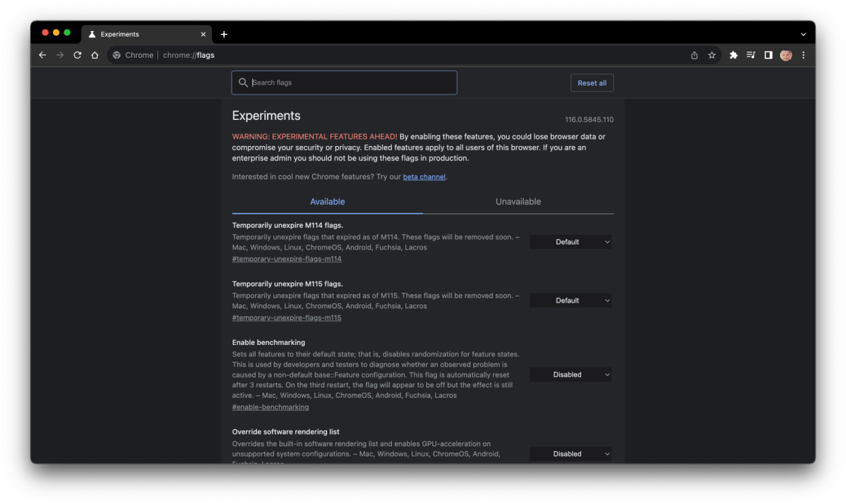The image size is (846, 504).
Task: Open the beta channel link
Action: point(424,177)
